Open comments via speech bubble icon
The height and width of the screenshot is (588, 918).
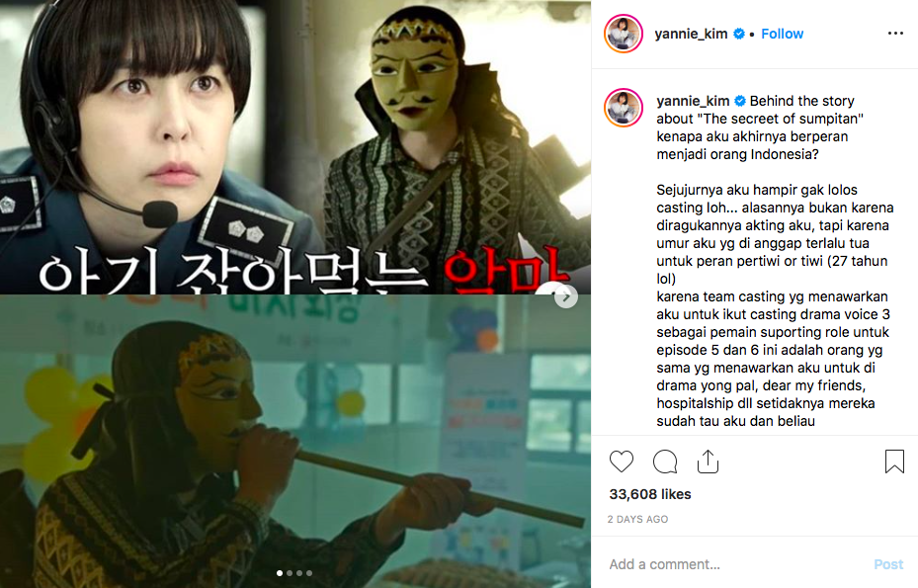[665, 462]
